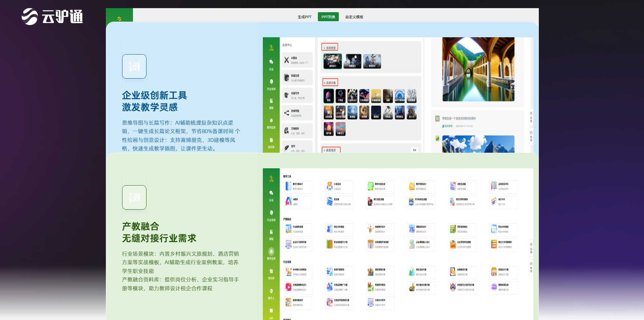This screenshot has width=644, height=320.
Task: Launch the 旅游行程规划 scenario tool
Action: pos(339,273)
